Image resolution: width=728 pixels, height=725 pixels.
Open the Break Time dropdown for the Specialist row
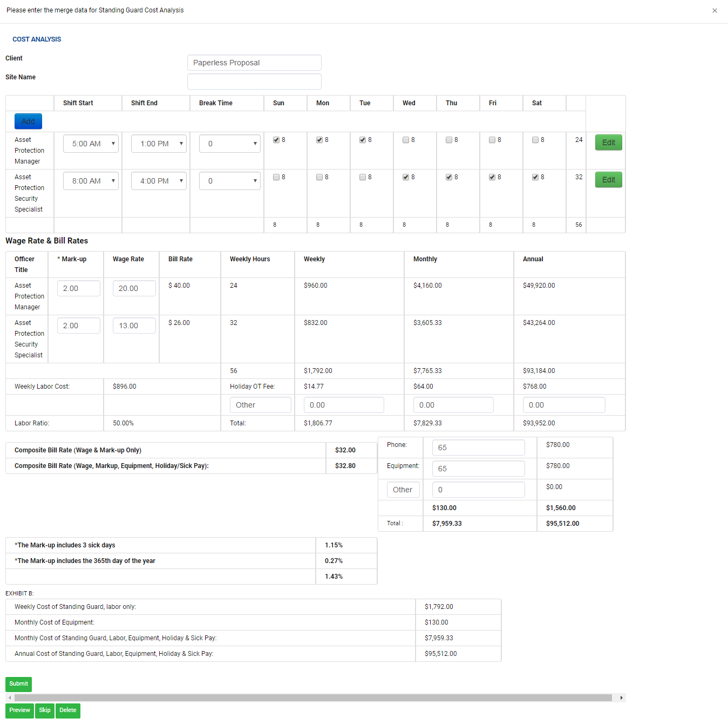(229, 180)
